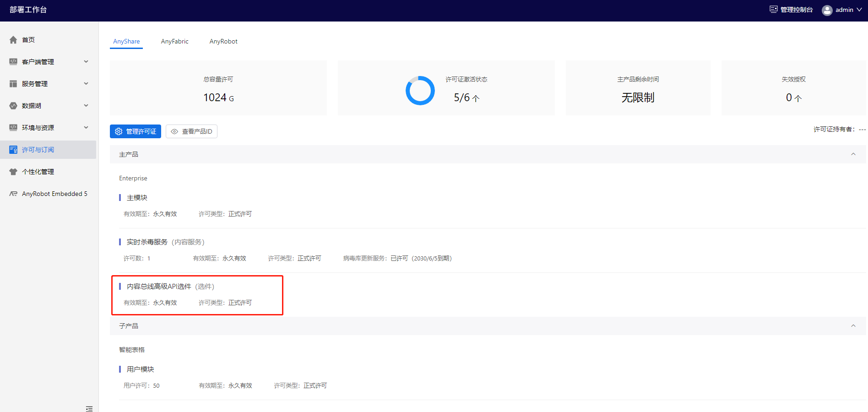
Task: Expand the 服务管理 menu arrow
Action: (x=86, y=84)
